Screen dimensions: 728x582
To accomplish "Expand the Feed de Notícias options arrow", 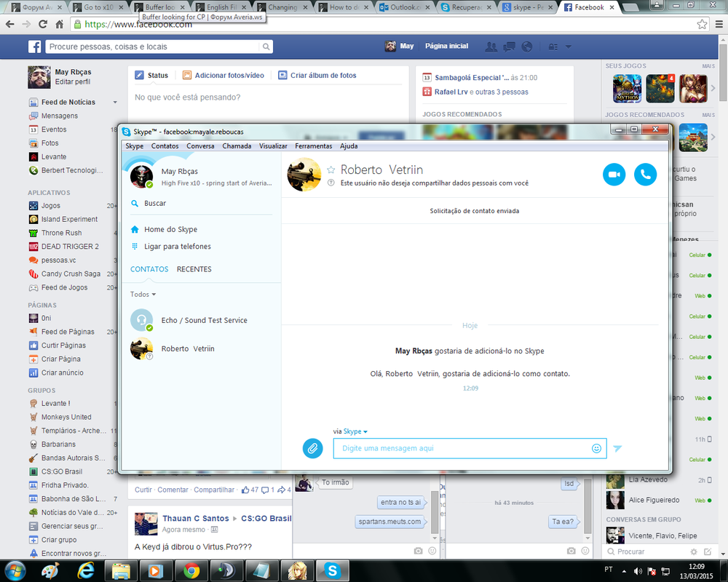I will (114, 103).
